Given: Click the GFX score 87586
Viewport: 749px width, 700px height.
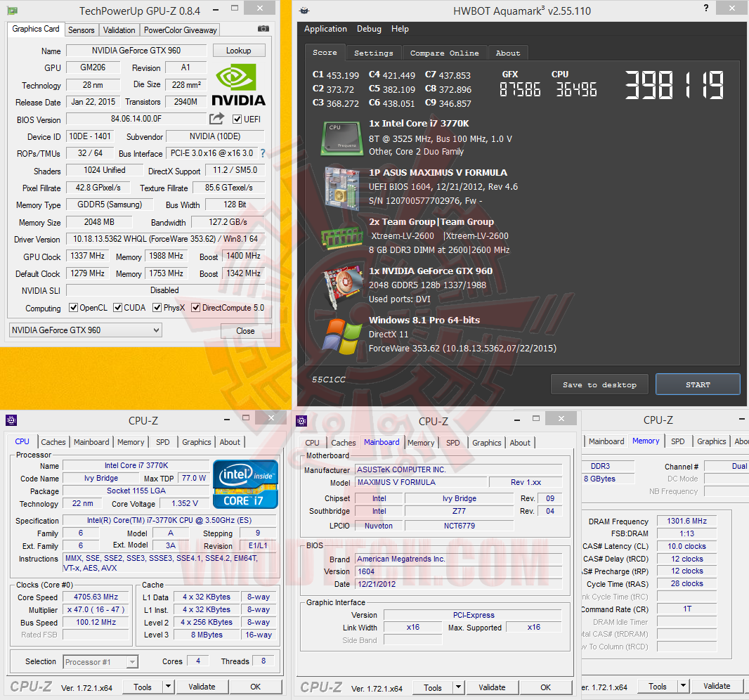Looking at the screenshot, I should 520,89.
